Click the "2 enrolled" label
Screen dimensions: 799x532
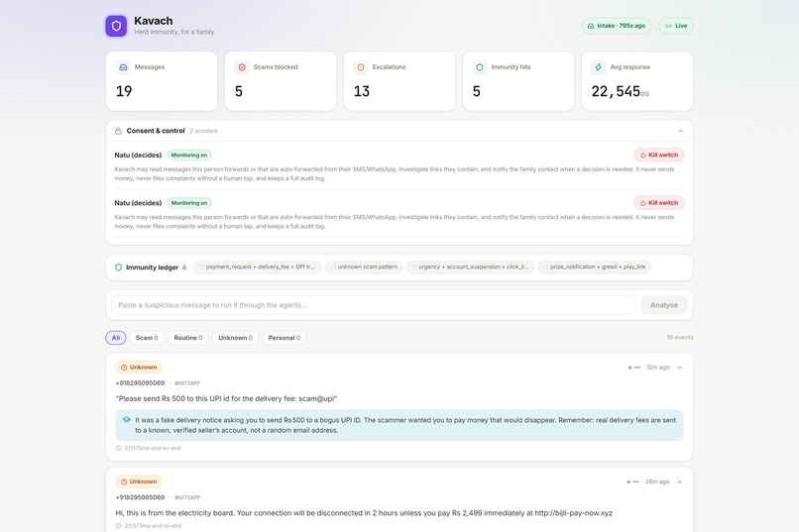(x=203, y=131)
